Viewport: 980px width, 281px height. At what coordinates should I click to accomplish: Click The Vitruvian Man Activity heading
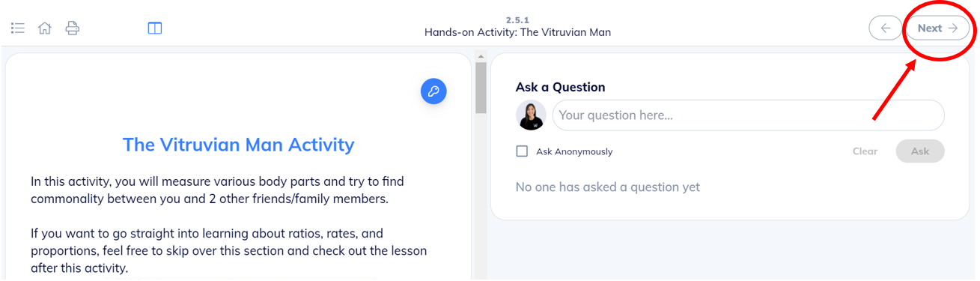point(238,145)
